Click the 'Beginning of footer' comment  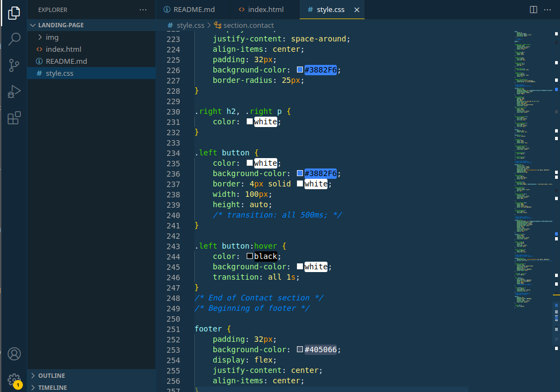[252, 308]
